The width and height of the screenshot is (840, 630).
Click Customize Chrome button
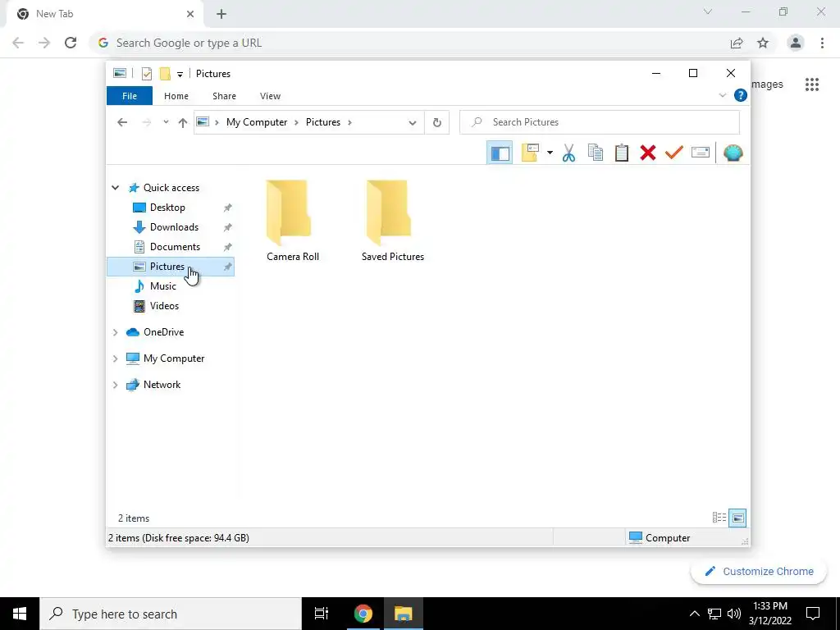coord(759,571)
